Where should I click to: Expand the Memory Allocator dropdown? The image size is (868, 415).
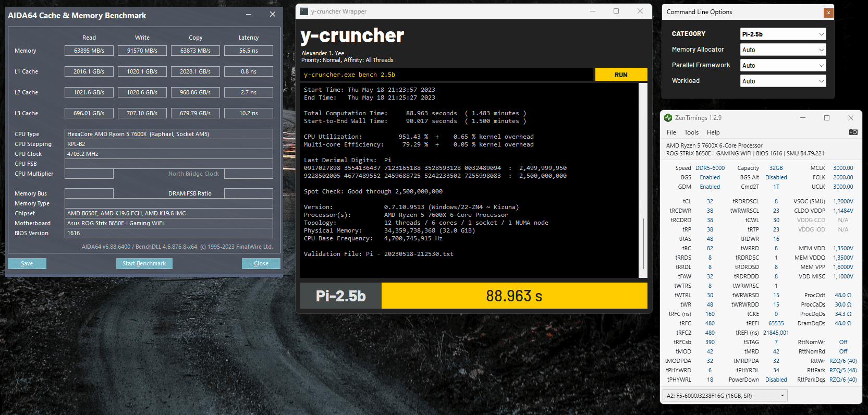tap(783, 50)
